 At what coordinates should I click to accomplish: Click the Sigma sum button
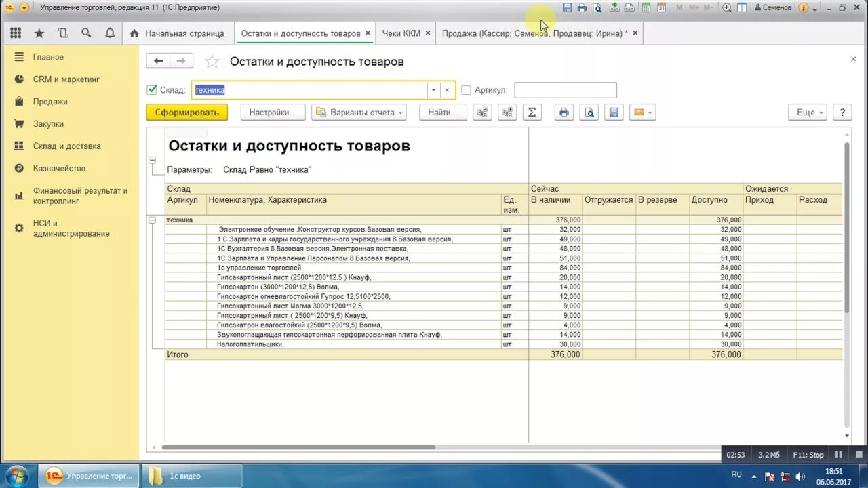(532, 113)
